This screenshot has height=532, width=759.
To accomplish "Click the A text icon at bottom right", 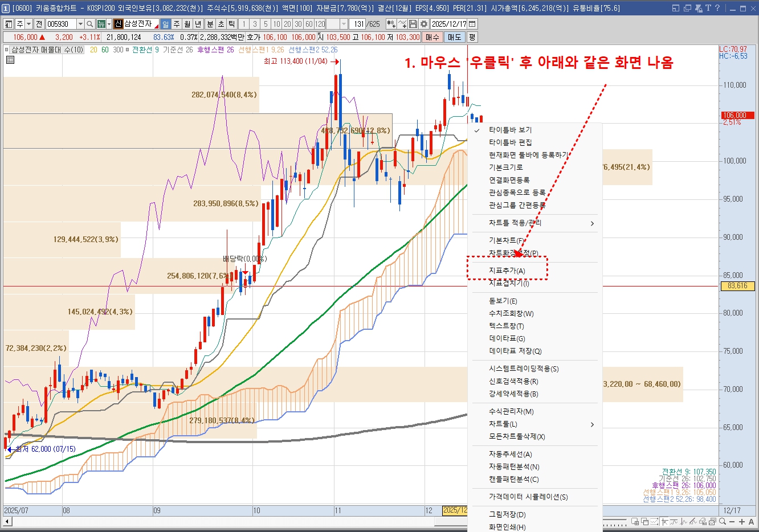I will 751,521.
